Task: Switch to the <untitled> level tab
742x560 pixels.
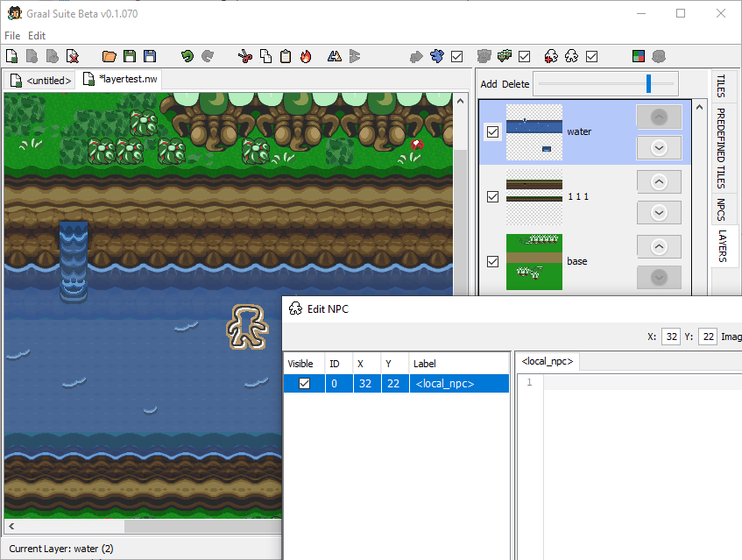Action: (41, 80)
